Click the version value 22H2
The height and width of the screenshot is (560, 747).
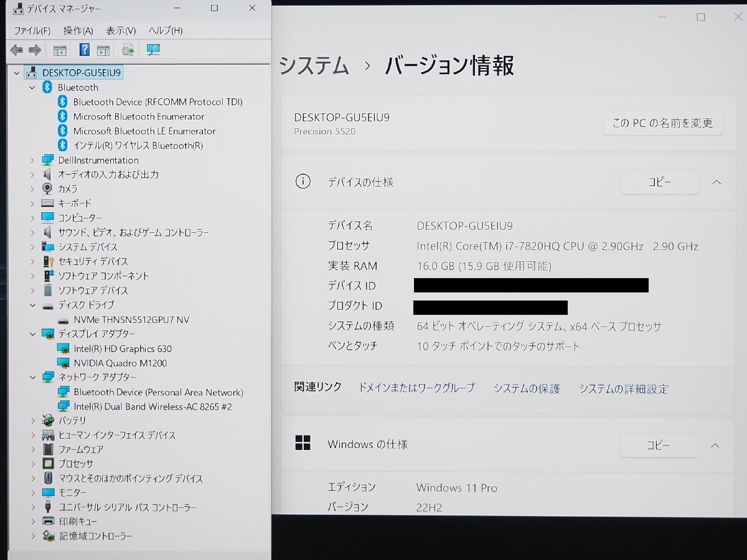[430, 508]
